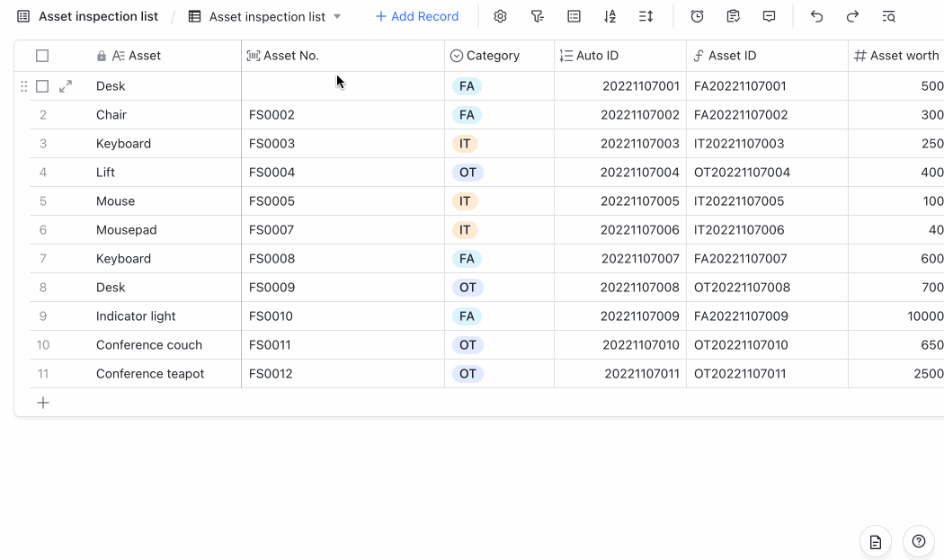Select the A-Z sort icon
The image size is (944, 560).
tap(610, 16)
